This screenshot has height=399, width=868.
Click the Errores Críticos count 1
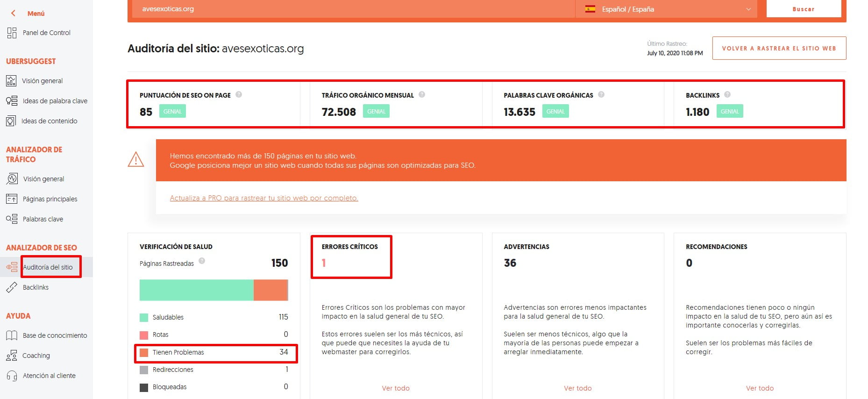[324, 263]
